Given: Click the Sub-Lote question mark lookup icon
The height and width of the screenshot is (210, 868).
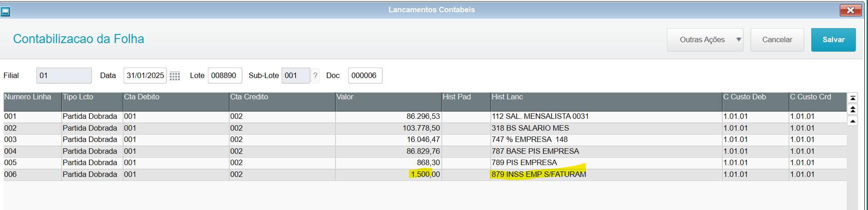Looking at the screenshot, I should coord(315,76).
